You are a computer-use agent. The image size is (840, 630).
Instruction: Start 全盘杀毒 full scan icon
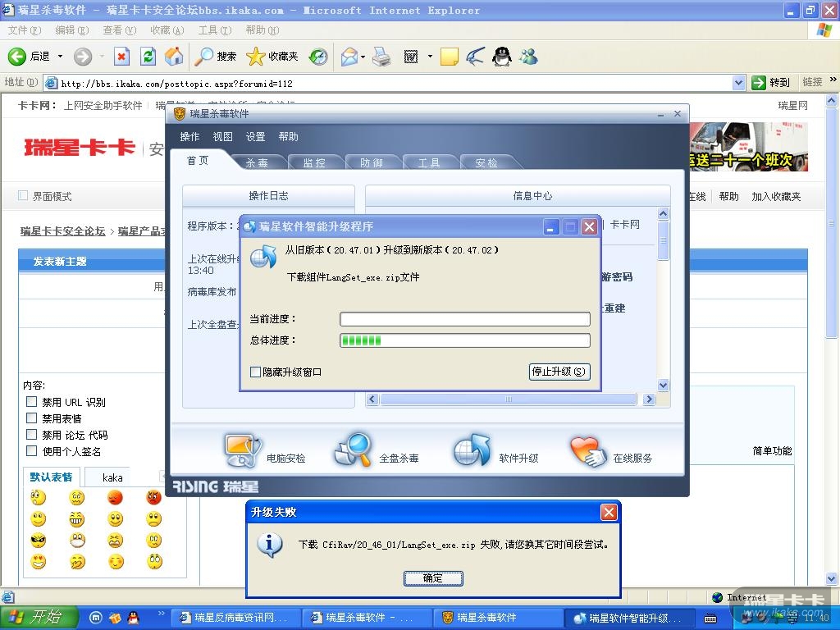point(353,450)
